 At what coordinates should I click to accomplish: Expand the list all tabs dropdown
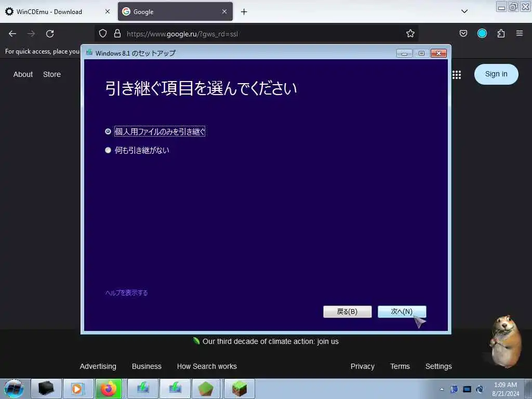(x=464, y=11)
